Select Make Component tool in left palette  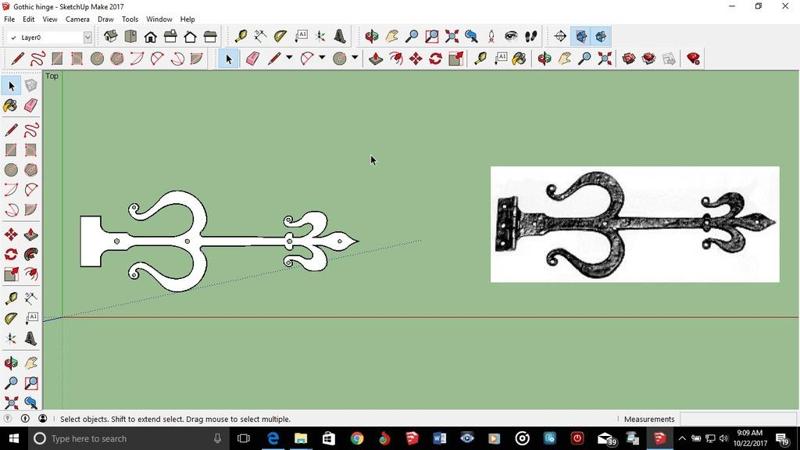(x=31, y=86)
